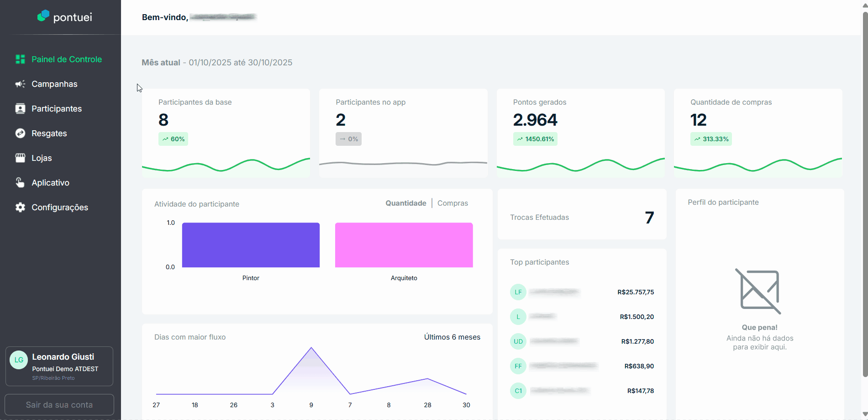Open the Últimos 6 meses period selector
This screenshot has width=868, height=420.
[x=452, y=337]
